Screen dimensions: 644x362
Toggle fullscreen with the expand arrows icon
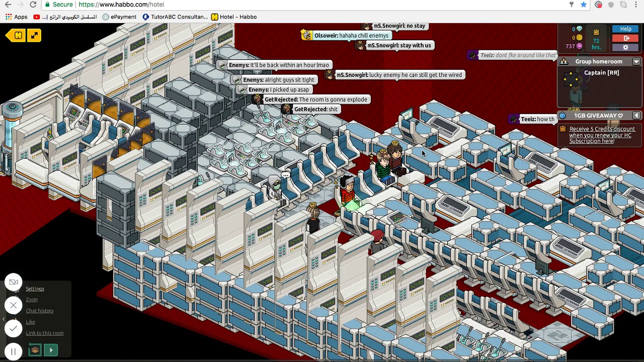coord(34,35)
